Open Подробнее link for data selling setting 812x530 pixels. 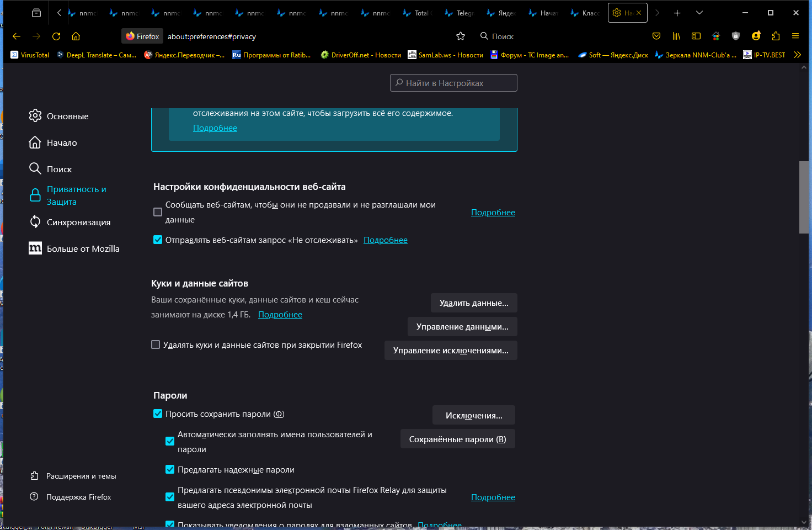493,213
